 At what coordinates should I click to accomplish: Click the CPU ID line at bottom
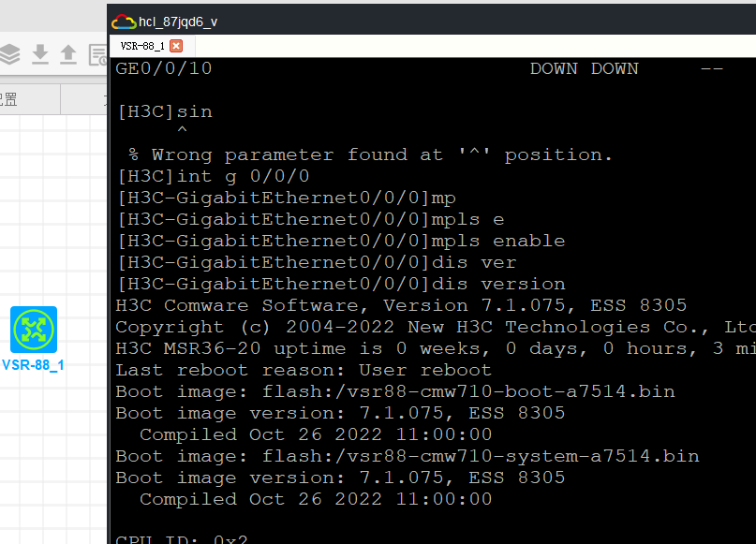click(182, 538)
